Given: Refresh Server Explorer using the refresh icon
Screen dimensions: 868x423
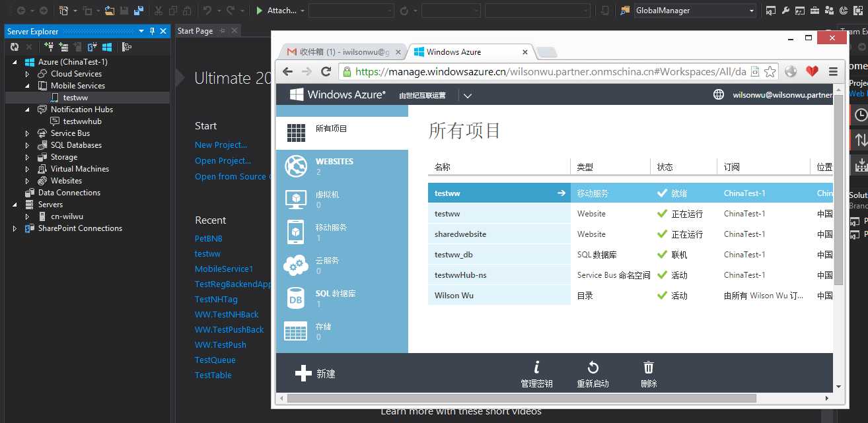Looking at the screenshot, I should pos(14,47).
